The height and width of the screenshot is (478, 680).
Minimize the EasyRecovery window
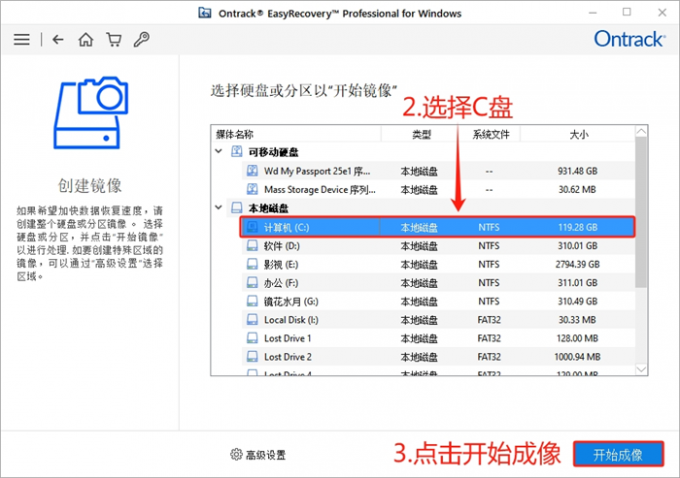[x=592, y=13]
